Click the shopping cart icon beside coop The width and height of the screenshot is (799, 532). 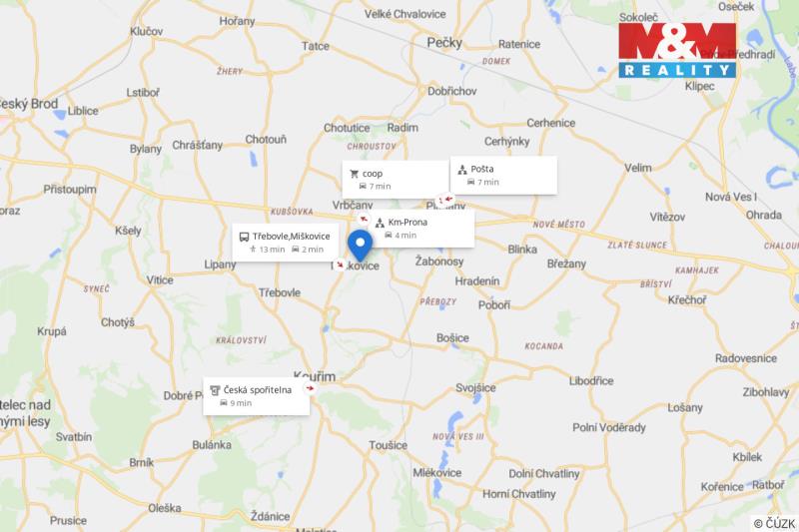click(x=355, y=174)
